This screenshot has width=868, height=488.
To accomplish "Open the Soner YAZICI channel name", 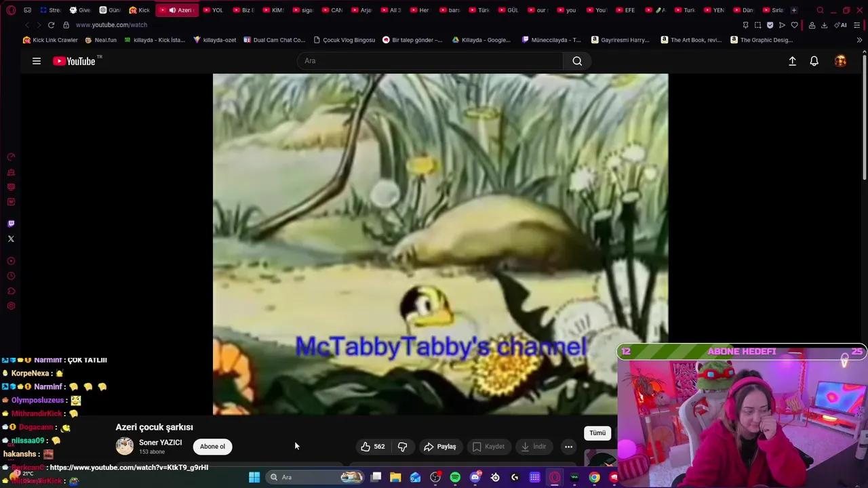I will tap(160, 443).
